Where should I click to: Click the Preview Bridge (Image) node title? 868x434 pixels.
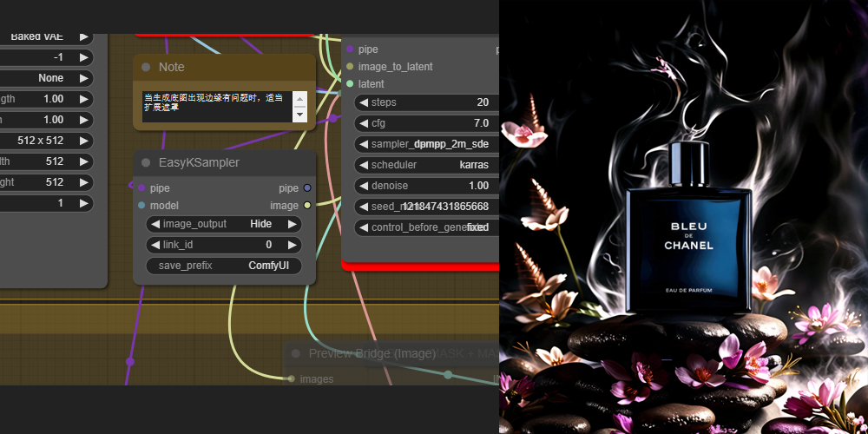click(x=372, y=353)
